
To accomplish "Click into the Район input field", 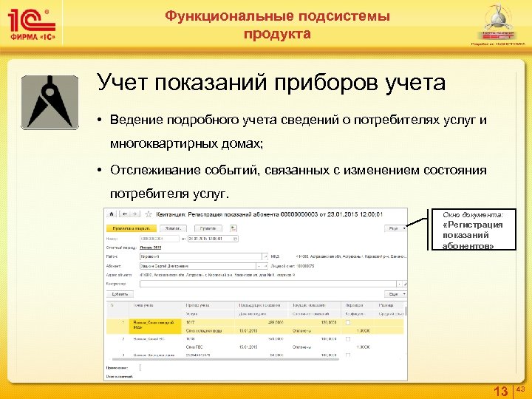I will [x=201, y=256].
